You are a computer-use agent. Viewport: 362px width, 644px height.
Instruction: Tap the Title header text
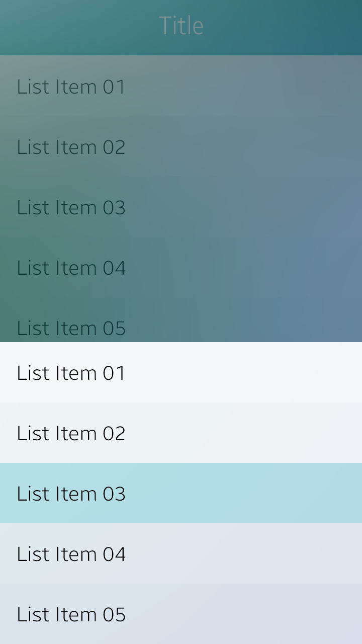[x=181, y=26]
